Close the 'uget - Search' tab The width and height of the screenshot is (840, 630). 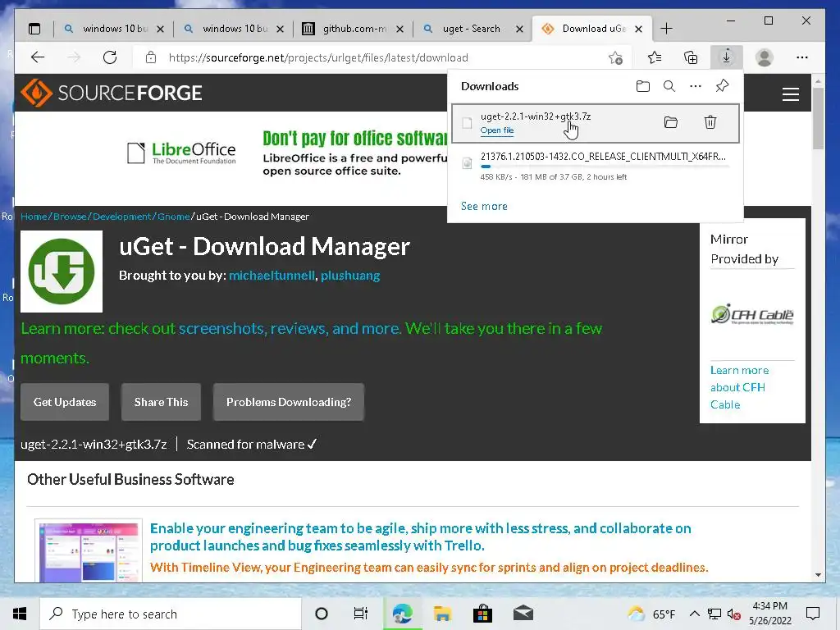[x=519, y=30]
